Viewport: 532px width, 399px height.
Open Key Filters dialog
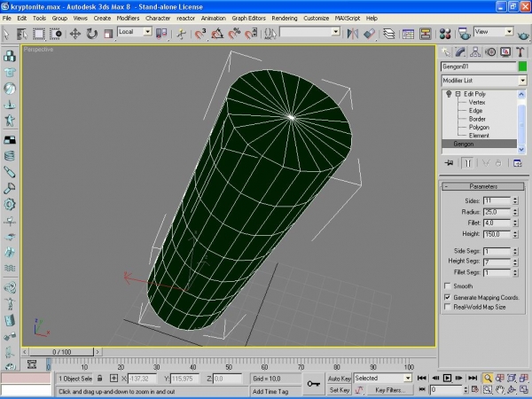(x=389, y=390)
